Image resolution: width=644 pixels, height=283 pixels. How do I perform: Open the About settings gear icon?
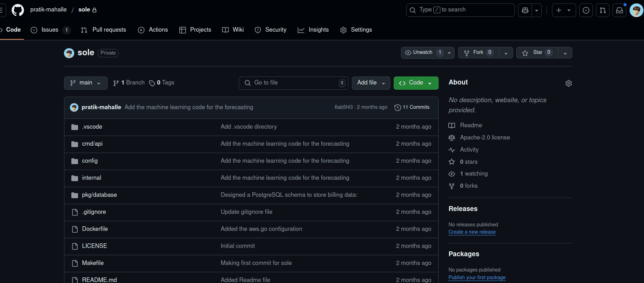pos(568,83)
